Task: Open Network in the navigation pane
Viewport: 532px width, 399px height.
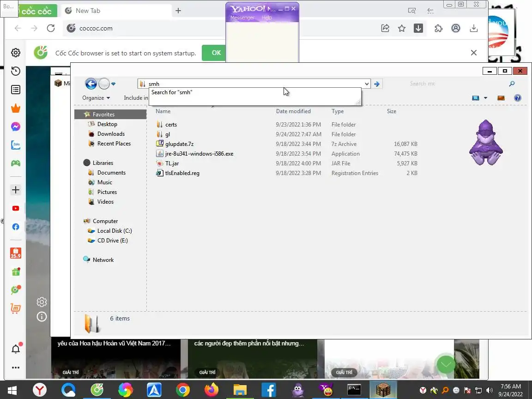Action: pyautogui.click(x=103, y=260)
